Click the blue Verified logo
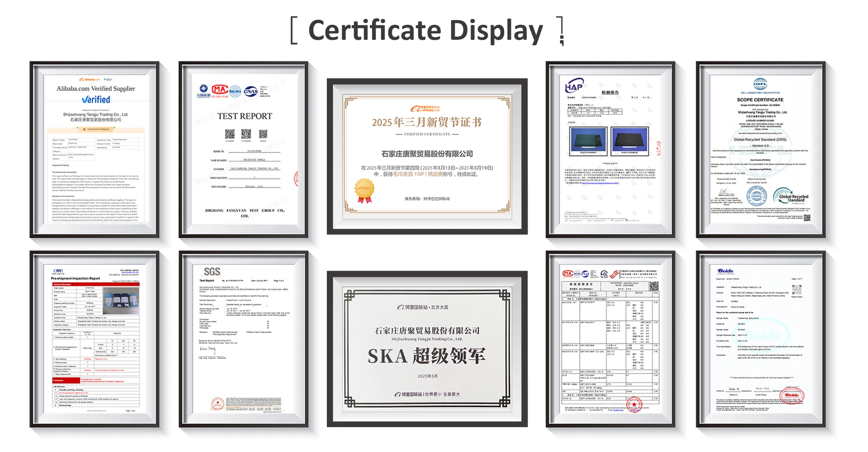The width and height of the screenshot is (868, 452). 96,99
